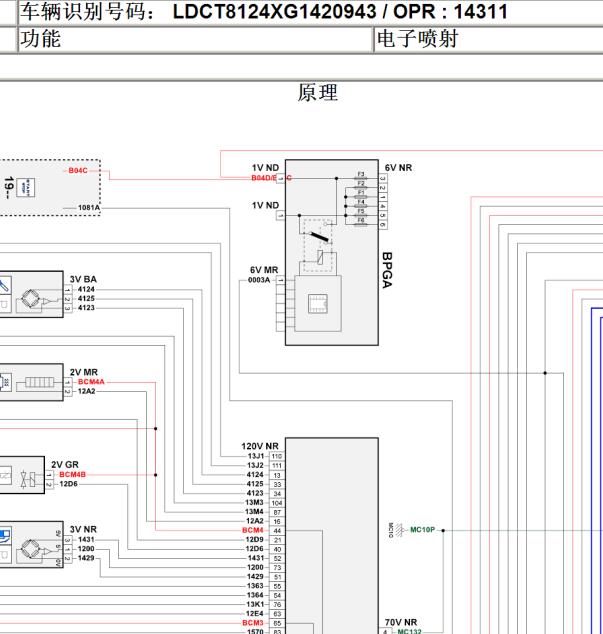Viewport: 603px width, 634px height.
Task: Select fuse F2 in BPGA
Action: (361, 185)
